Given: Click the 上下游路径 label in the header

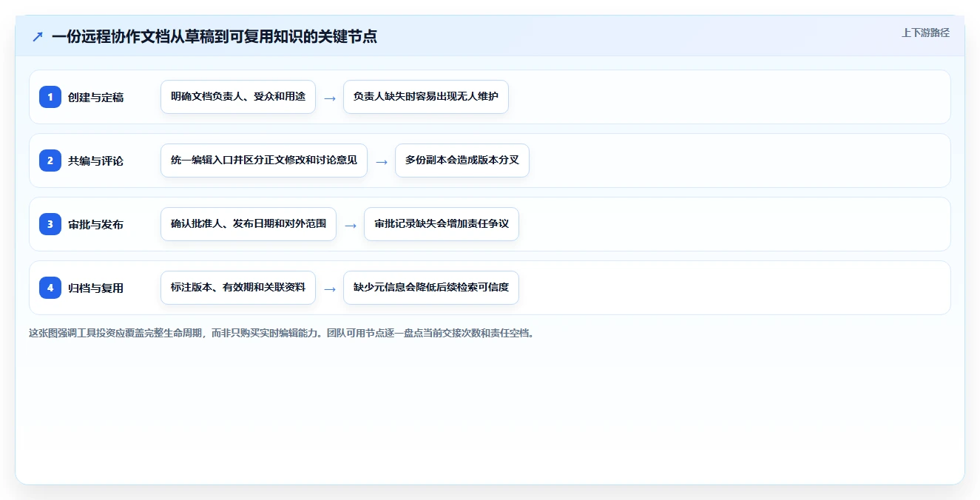Looking at the screenshot, I should pyautogui.click(x=925, y=33).
